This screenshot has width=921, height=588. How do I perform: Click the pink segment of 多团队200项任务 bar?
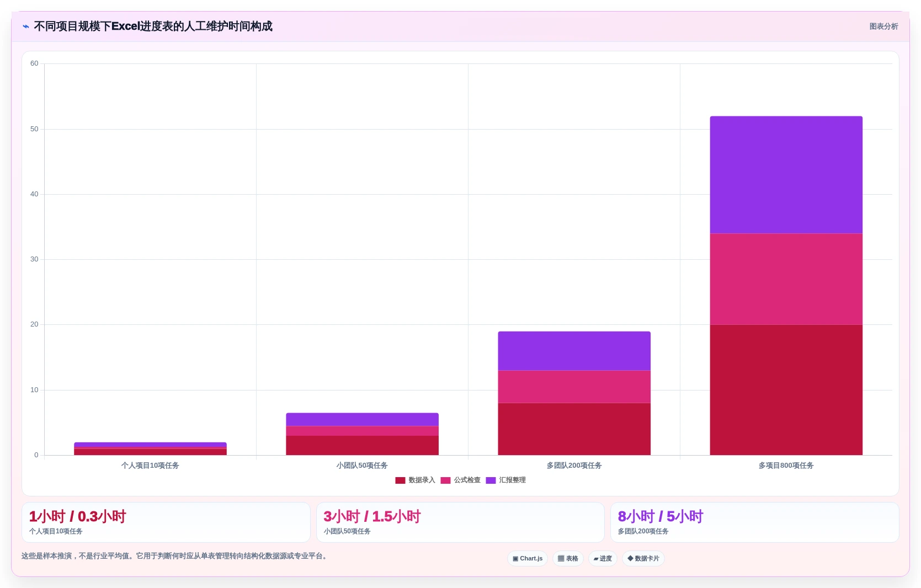tap(574, 387)
